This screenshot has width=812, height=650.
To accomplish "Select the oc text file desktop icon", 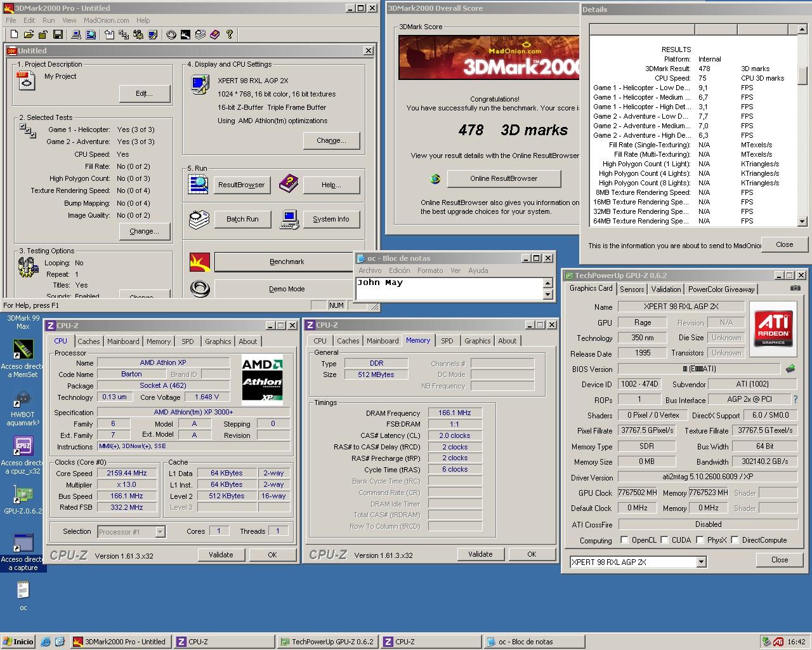I will (x=23, y=597).
